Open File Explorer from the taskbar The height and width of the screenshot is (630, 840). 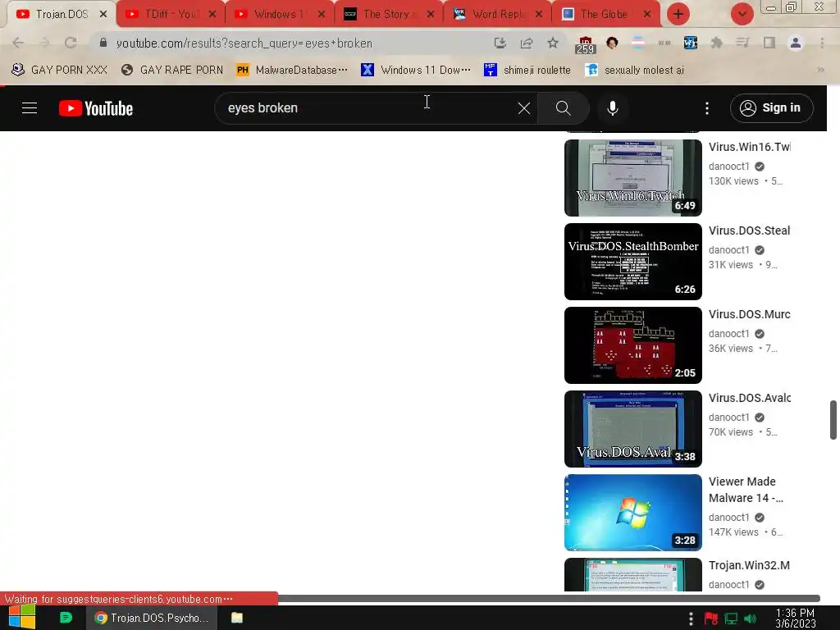(237, 618)
